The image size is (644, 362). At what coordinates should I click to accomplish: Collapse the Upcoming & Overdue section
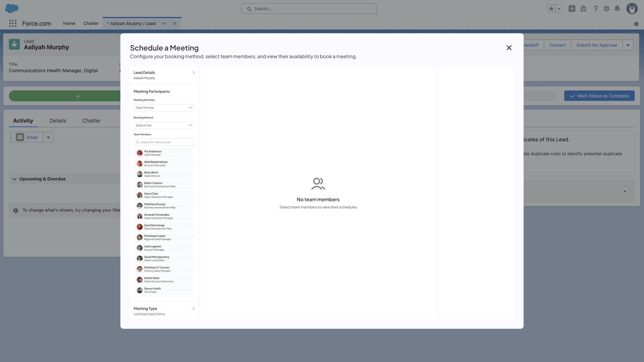pyautogui.click(x=14, y=179)
